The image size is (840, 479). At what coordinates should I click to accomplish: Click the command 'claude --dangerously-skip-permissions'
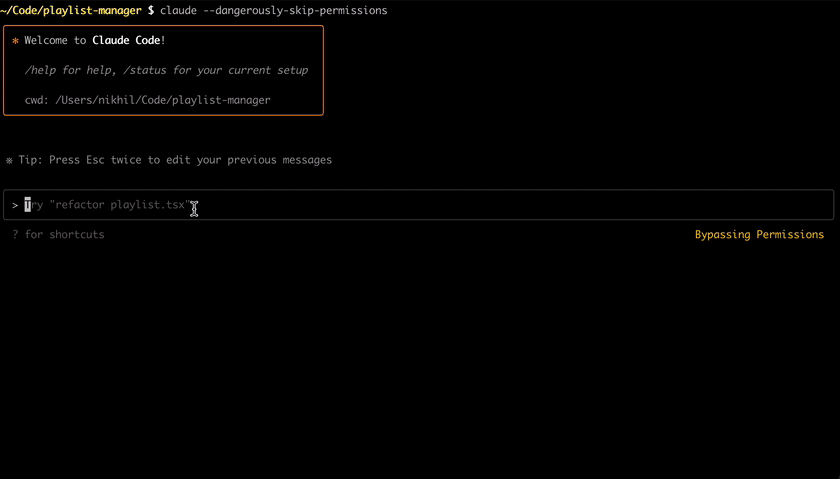coord(274,11)
